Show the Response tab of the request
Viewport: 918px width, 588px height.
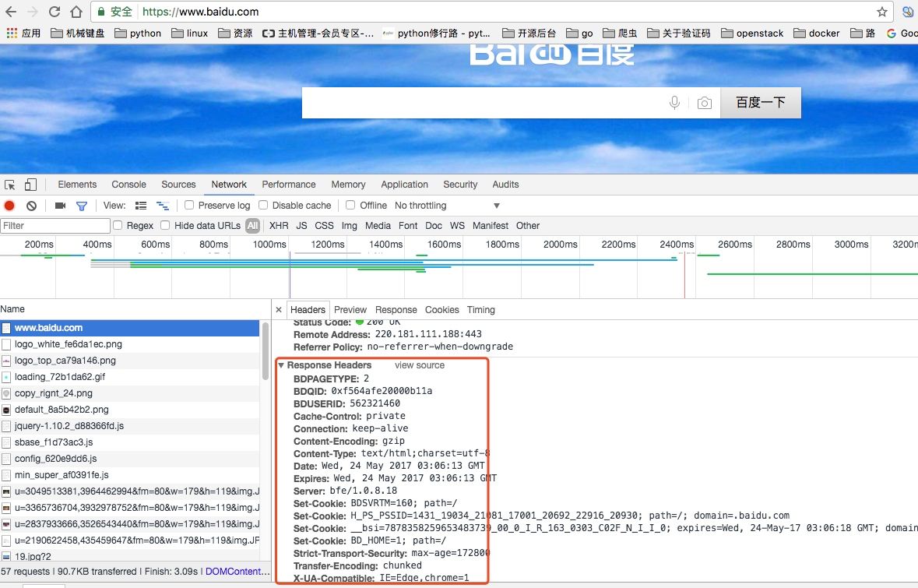pyautogui.click(x=396, y=310)
